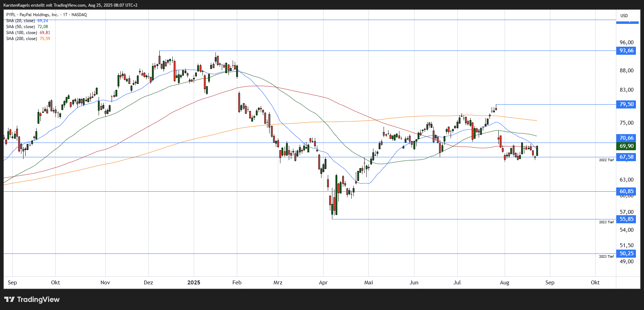Image resolution: width=644 pixels, height=310 pixels.
Task: Click the Aug label on time axis
Action: tap(504, 283)
